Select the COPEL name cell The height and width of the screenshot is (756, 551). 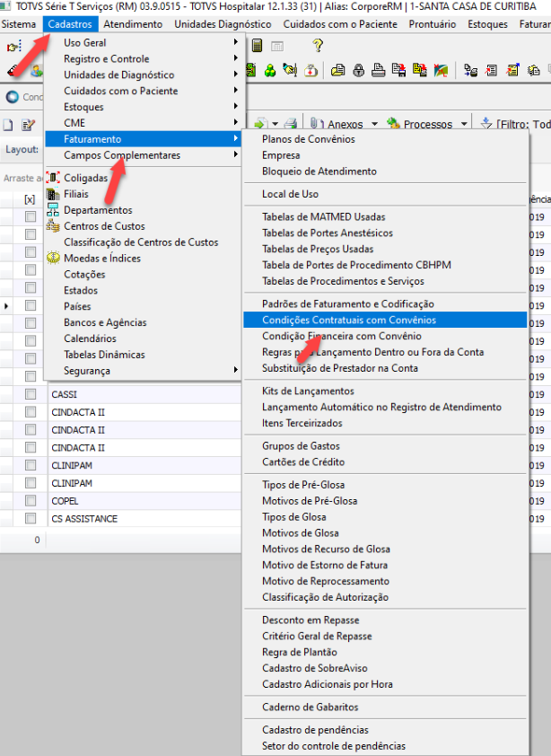(144, 501)
